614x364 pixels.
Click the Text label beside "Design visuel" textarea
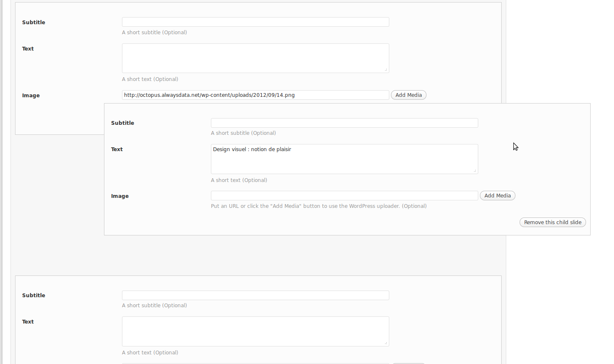117,149
